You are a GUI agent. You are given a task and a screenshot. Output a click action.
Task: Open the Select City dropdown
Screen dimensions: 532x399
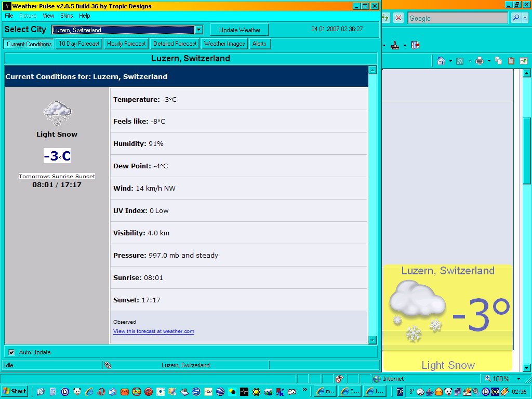coord(199,30)
